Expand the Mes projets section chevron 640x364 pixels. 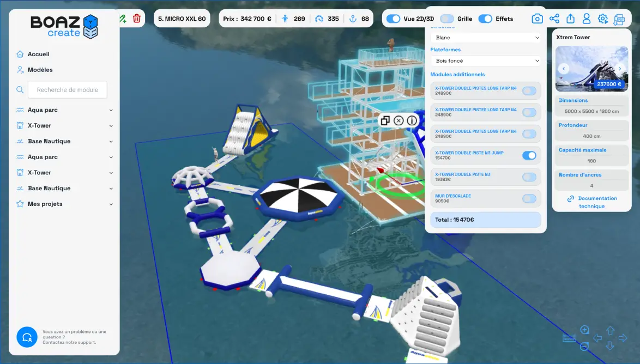pos(111,204)
